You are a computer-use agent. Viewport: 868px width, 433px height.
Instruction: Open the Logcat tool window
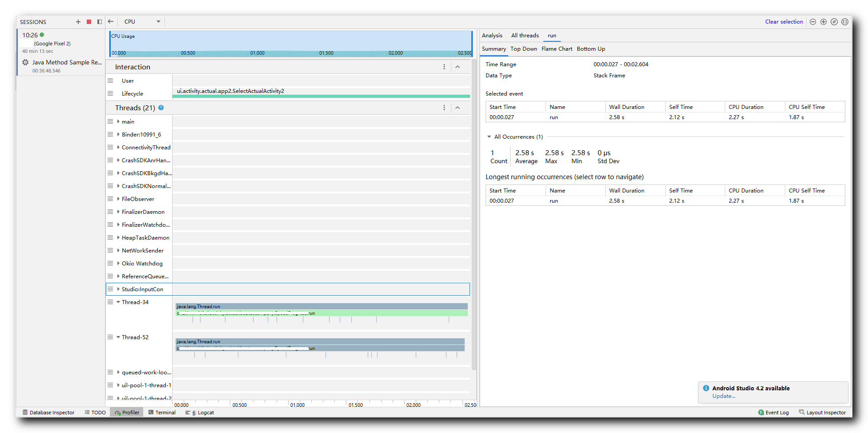coord(200,413)
